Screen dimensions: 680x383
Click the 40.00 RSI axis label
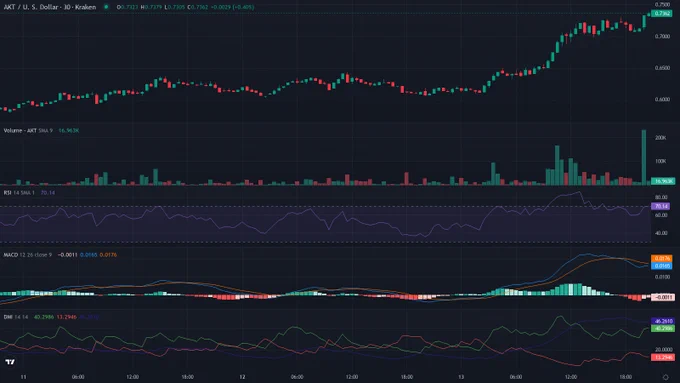point(661,233)
